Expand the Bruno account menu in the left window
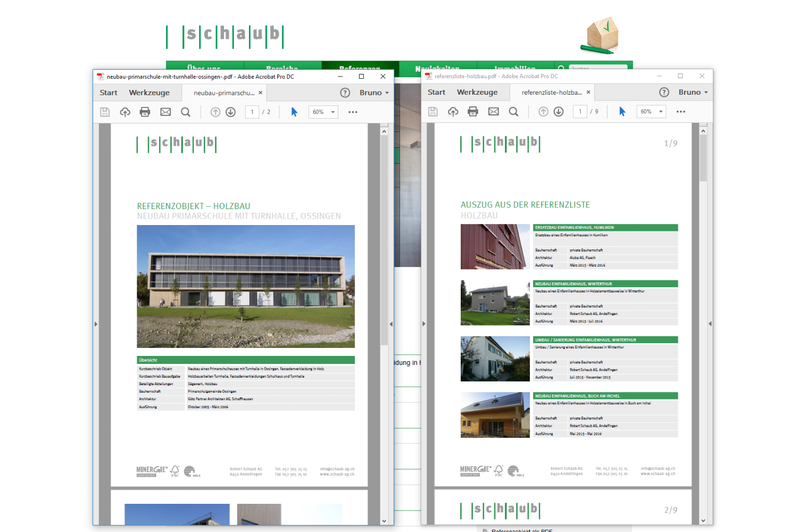 [x=374, y=93]
